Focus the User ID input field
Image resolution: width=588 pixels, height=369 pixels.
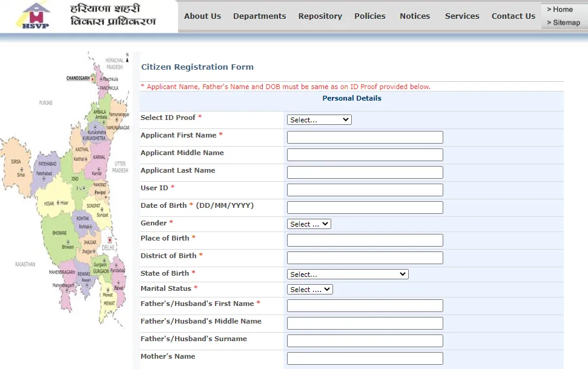point(365,190)
